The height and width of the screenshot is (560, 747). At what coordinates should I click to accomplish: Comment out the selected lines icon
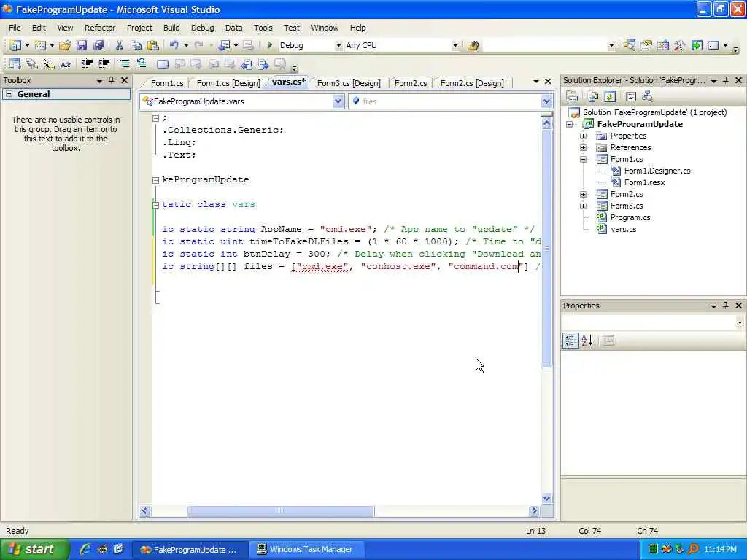click(x=124, y=64)
